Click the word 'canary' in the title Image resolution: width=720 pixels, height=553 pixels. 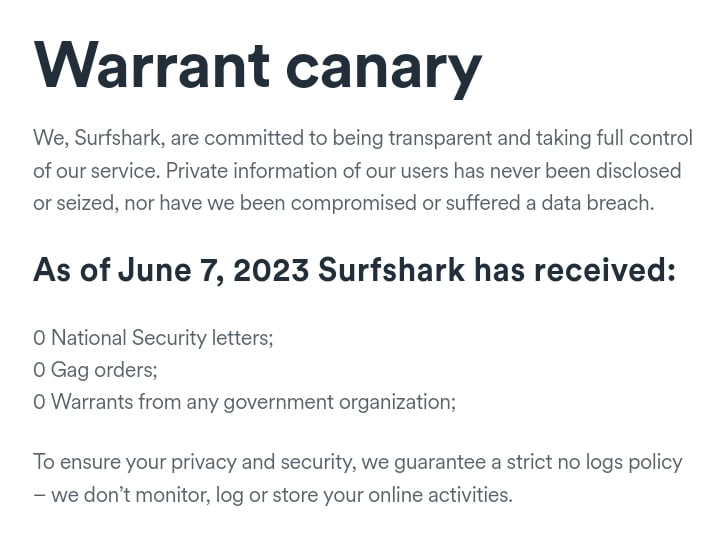tap(384, 72)
